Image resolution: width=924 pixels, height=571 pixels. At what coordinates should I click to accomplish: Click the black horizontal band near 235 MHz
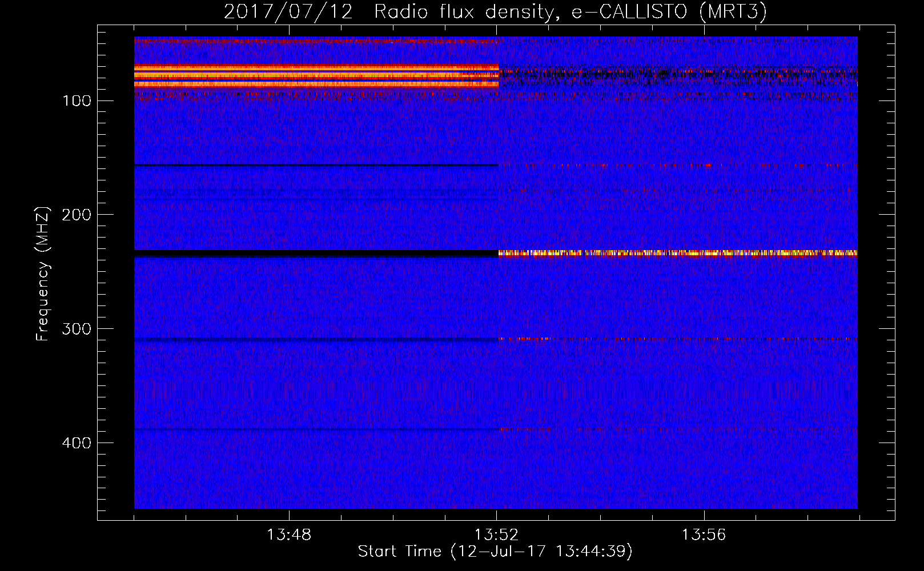(x=316, y=254)
